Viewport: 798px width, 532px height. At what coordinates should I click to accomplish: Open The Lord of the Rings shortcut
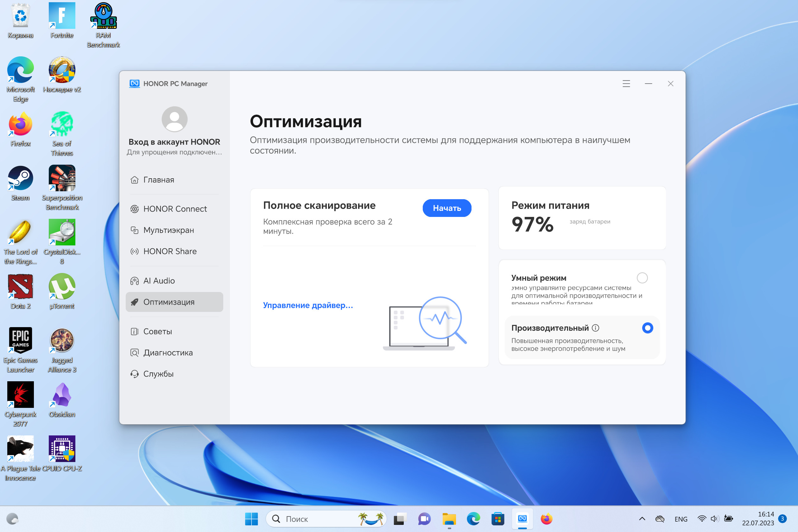tap(20, 242)
